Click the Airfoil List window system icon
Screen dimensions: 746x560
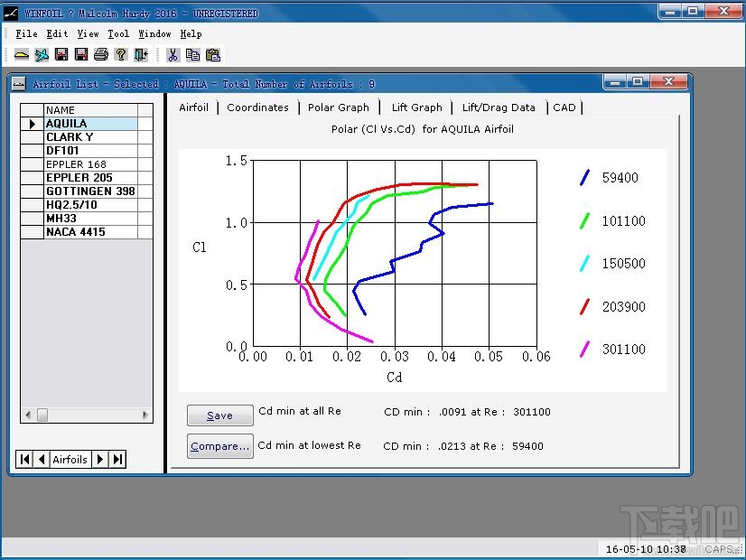tap(19, 84)
